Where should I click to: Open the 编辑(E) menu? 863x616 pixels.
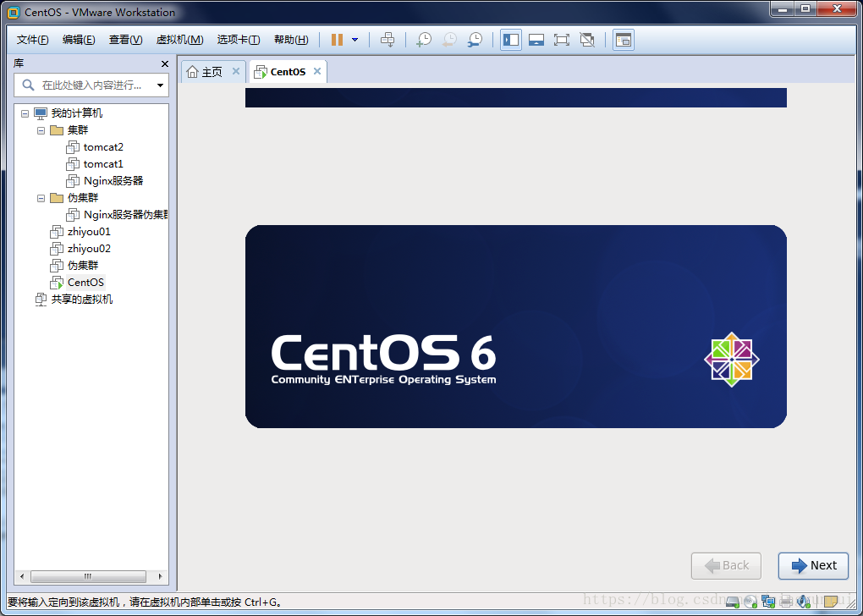point(79,40)
